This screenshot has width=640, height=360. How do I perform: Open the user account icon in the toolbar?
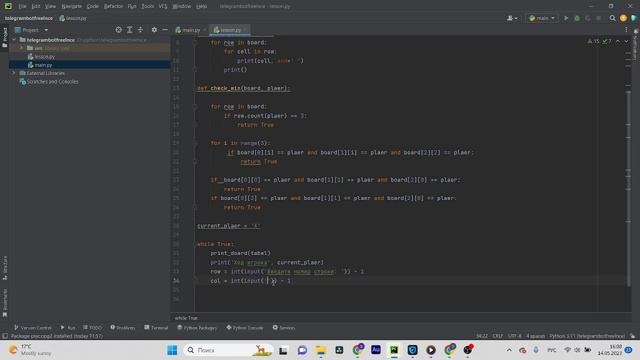[x=511, y=18]
